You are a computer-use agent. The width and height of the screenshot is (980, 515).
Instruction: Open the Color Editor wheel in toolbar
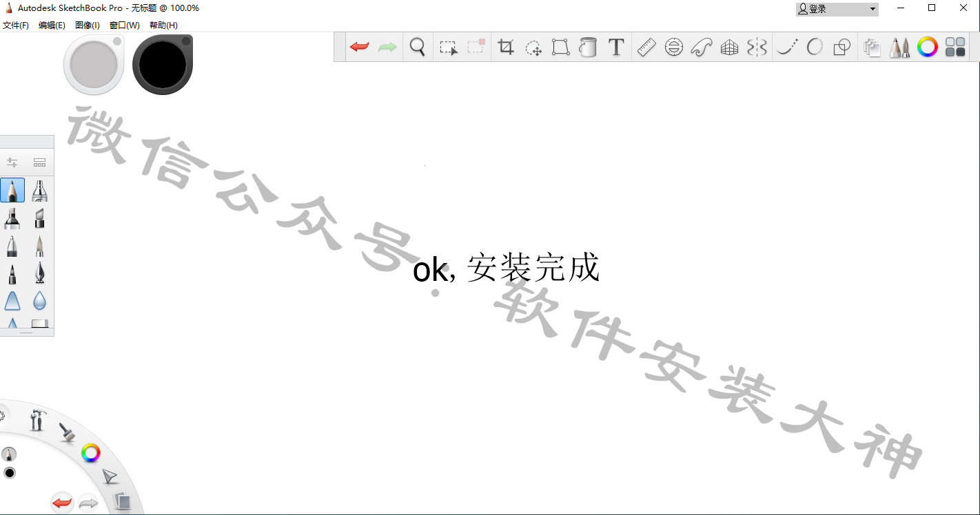click(x=928, y=47)
